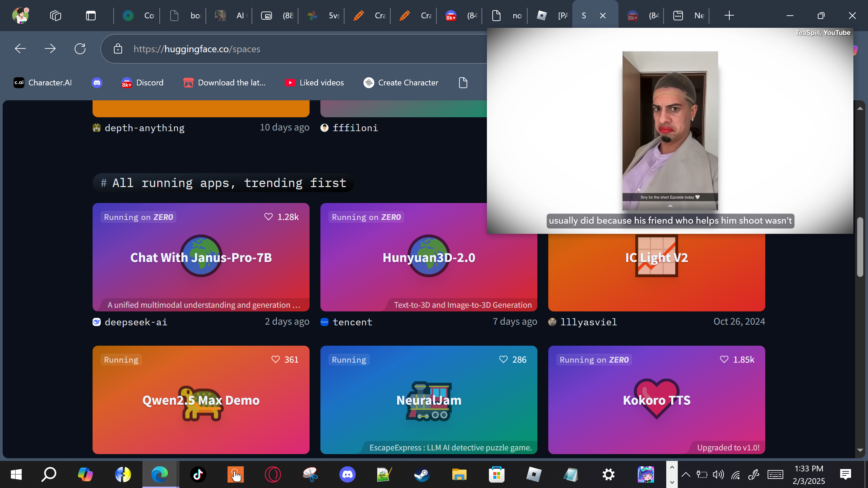Open the tencent author profile
868x488 pixels.
(x=352, y=322)
